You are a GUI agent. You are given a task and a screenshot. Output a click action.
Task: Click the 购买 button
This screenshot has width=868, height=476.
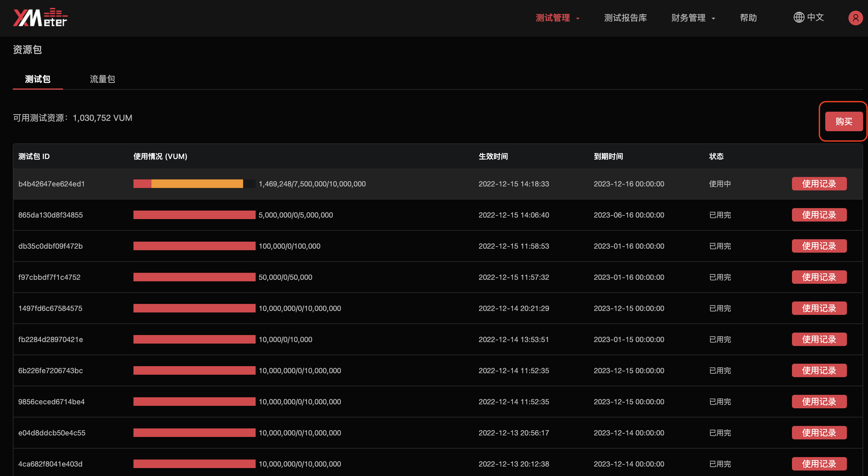click(x=844, y=121)
